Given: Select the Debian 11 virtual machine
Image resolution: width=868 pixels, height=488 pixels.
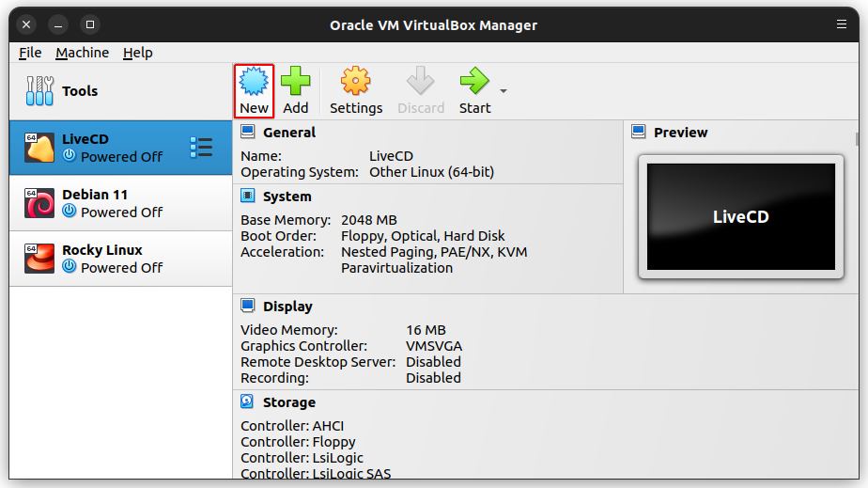Looking at the screenshot, I should [120, 203].
